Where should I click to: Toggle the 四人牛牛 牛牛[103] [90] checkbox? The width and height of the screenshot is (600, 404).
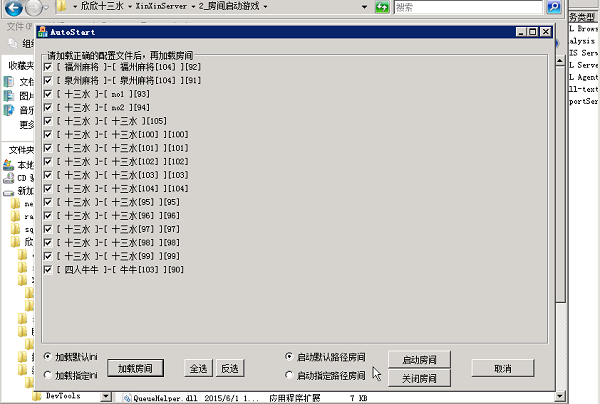[x=47, y=269]
